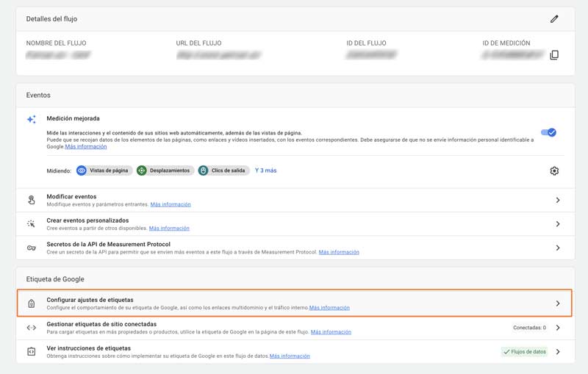Click the Medición mejorada sparkle icon
The width and height of the screenshot is (588, 374).
[32, 119]
